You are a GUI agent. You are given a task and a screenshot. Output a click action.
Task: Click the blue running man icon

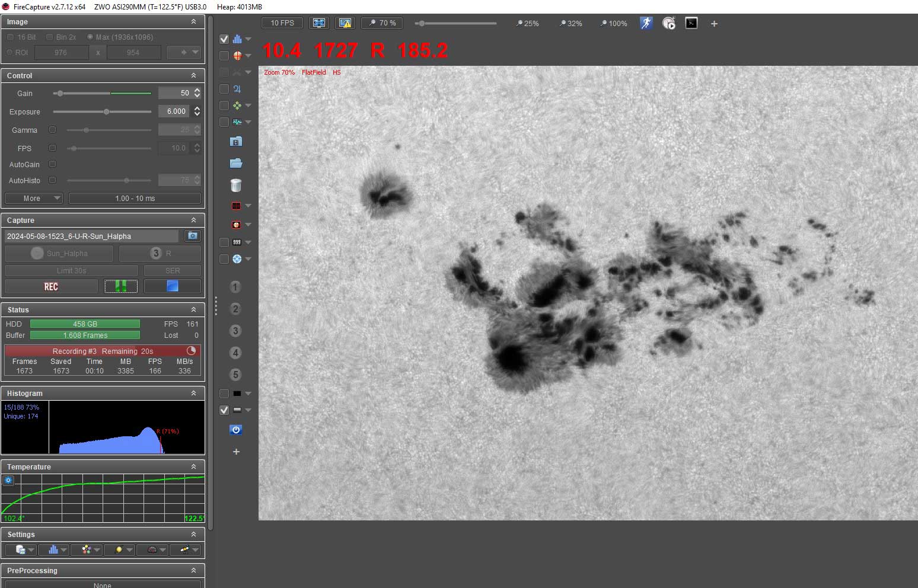(x=646, y=23)
